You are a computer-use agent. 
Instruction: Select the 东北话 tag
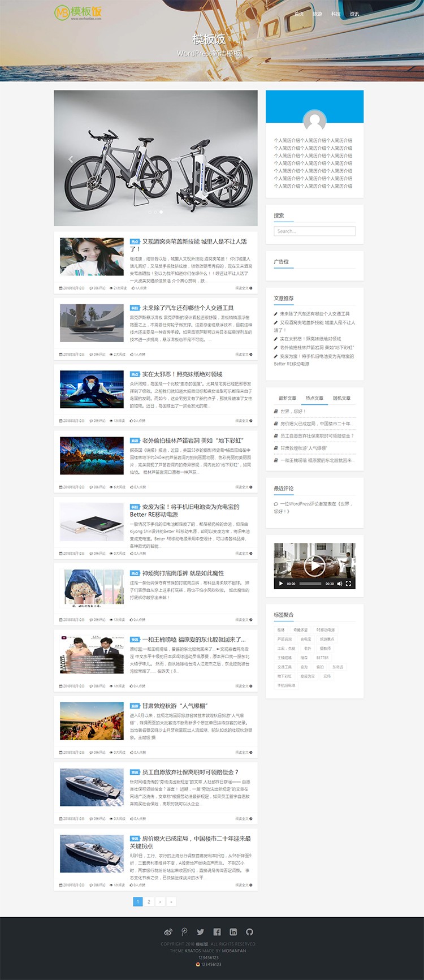tap(338, 667)
